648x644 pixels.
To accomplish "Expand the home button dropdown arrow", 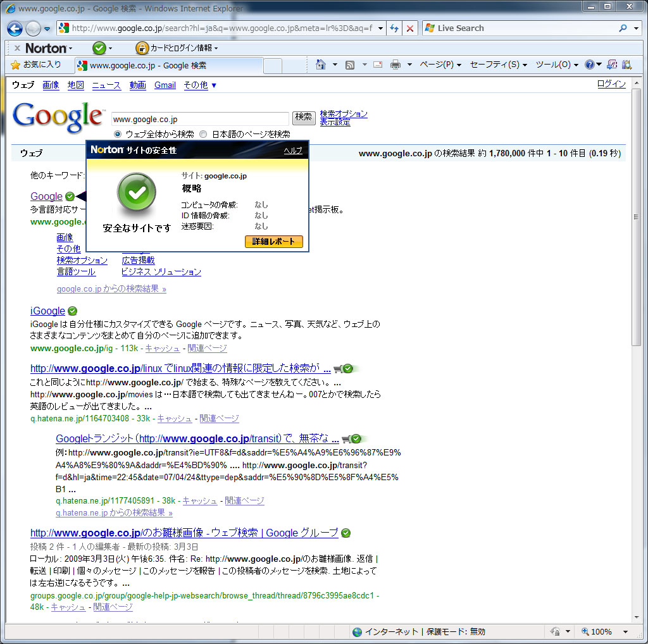I will pyautogui.click(x=335, y=65).
